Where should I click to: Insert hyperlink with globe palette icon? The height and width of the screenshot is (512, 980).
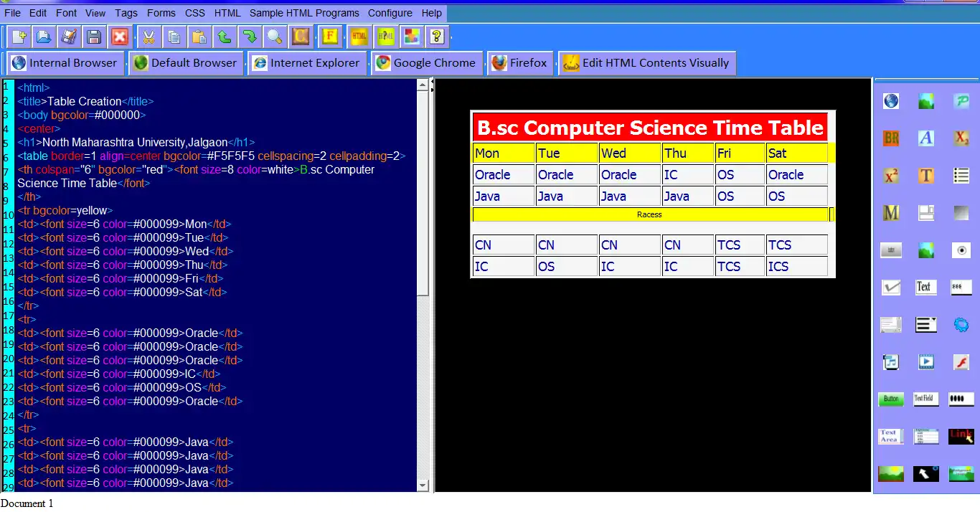tap(891, 101)
